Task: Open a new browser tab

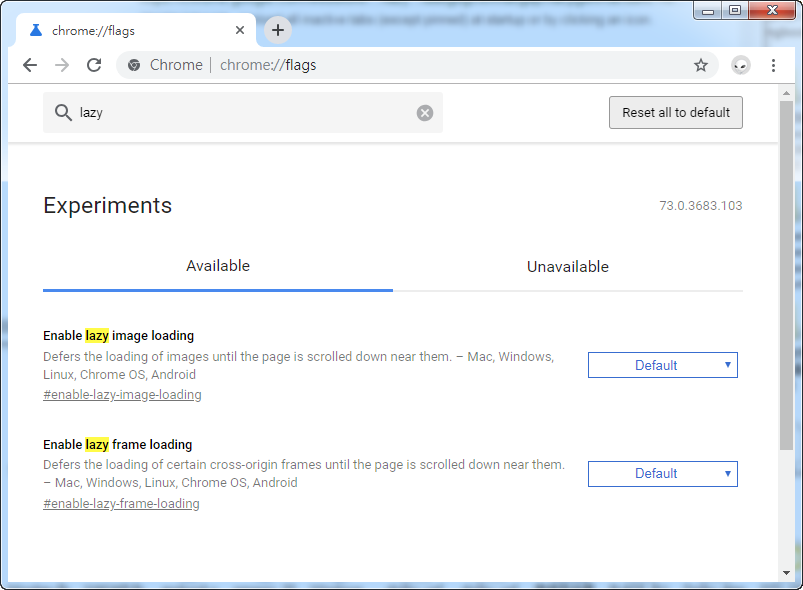Action: coord(277,30)
